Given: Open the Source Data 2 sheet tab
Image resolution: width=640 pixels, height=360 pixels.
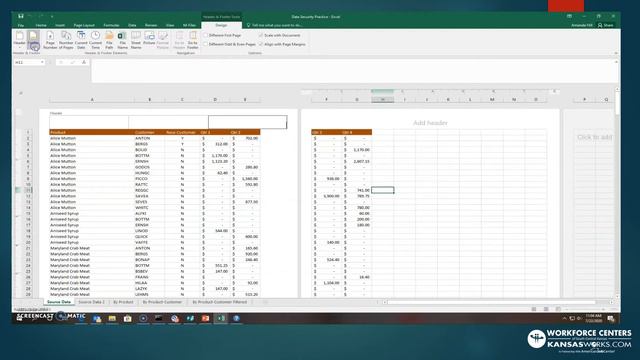Looking at the screenshot, I should (91, 302).
